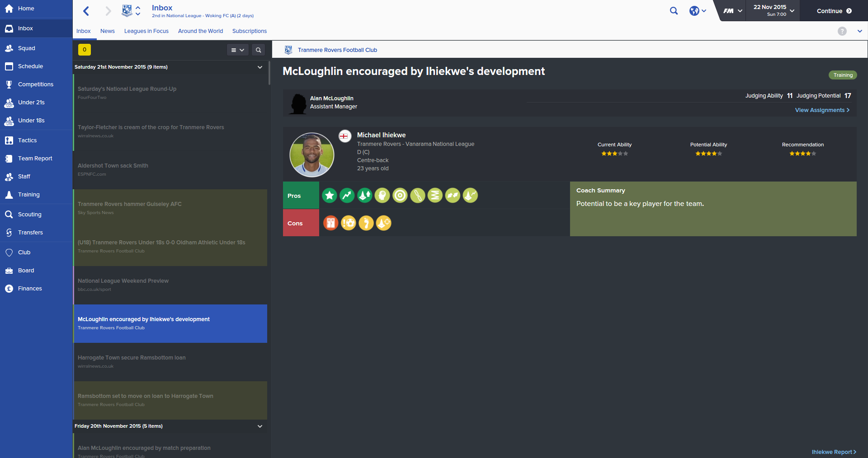Screen dimensions: 868x458
Task: Open the Ihiekwe Report link
Action: (x=834, y=452)
